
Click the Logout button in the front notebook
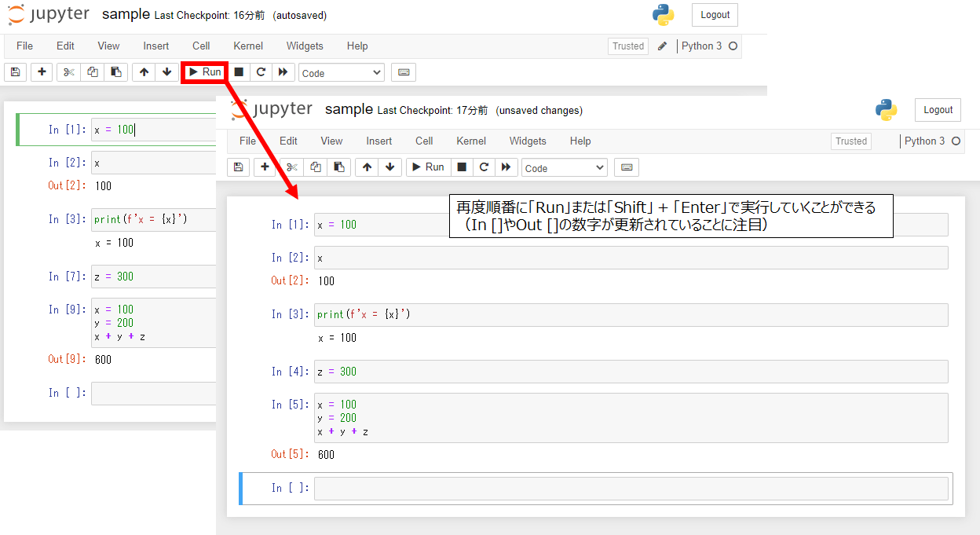click(938, 110)
